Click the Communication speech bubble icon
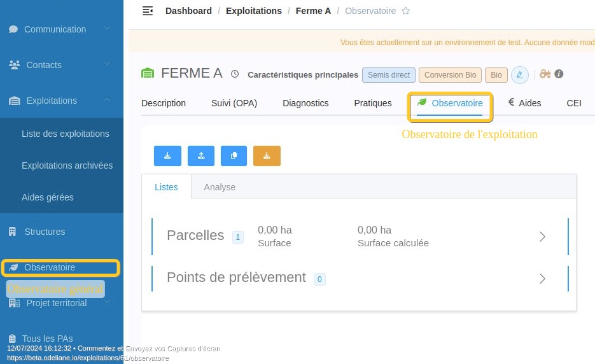 coord(13,29)
